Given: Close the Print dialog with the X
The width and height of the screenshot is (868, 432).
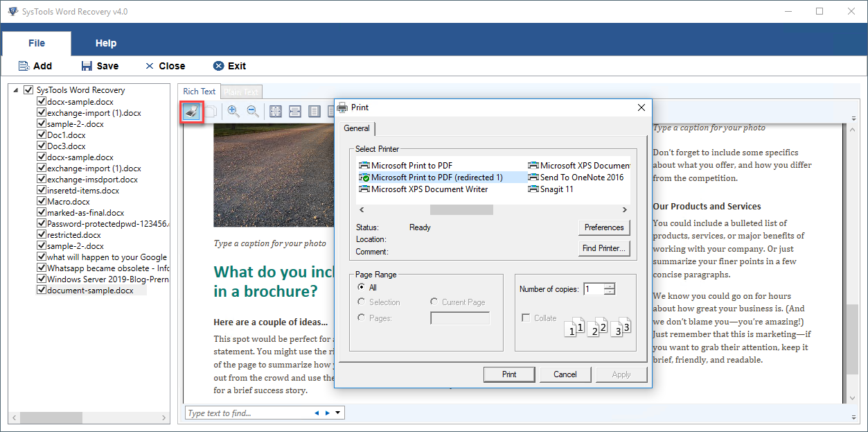Looking at the screenshot, I should pyautogui.click(x=641, y=107).
